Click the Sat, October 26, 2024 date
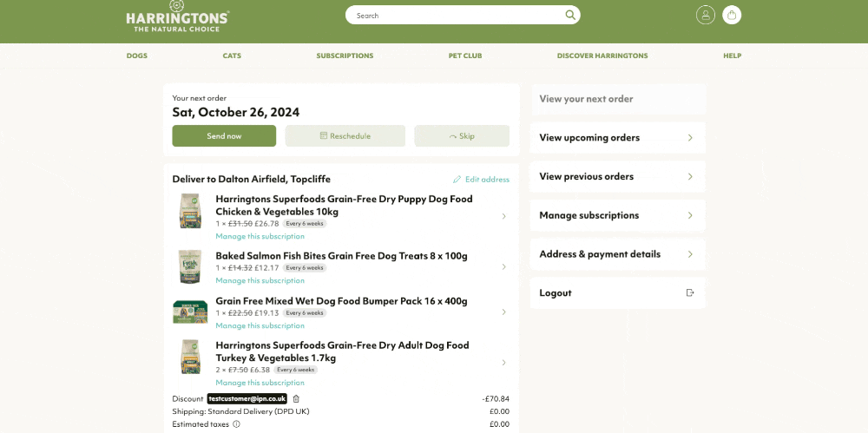 (236, 113)
